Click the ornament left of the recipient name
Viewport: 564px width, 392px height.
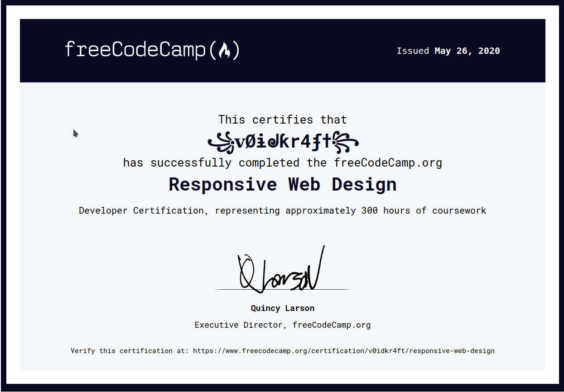pyautogui.click(x=221, y=142)
